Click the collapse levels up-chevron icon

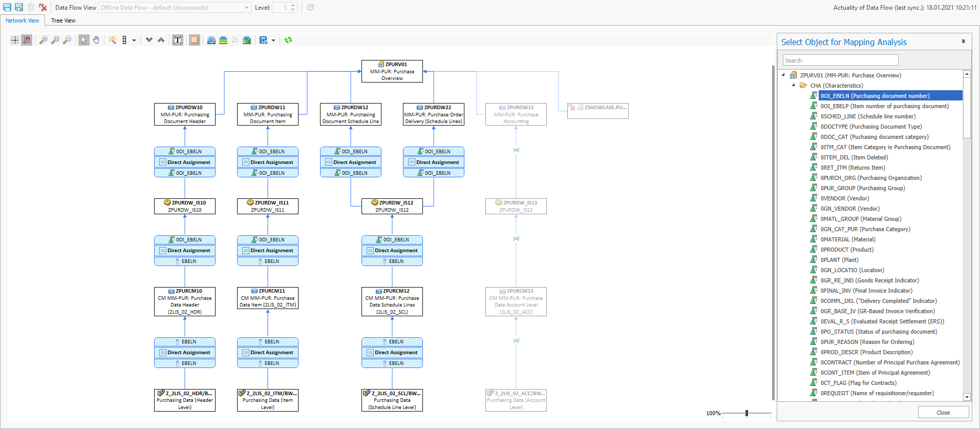[161, 40]
